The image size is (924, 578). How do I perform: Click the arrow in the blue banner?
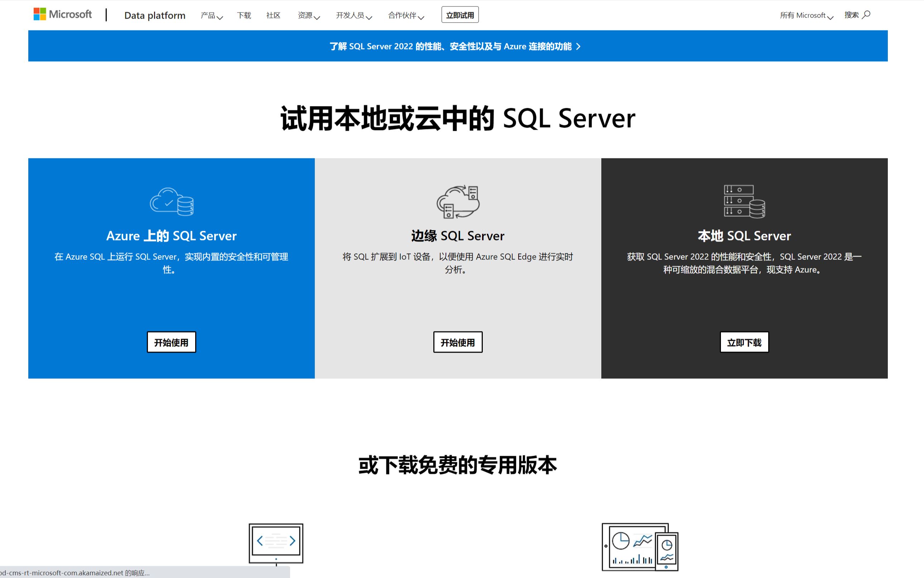(x=578, y=47)
